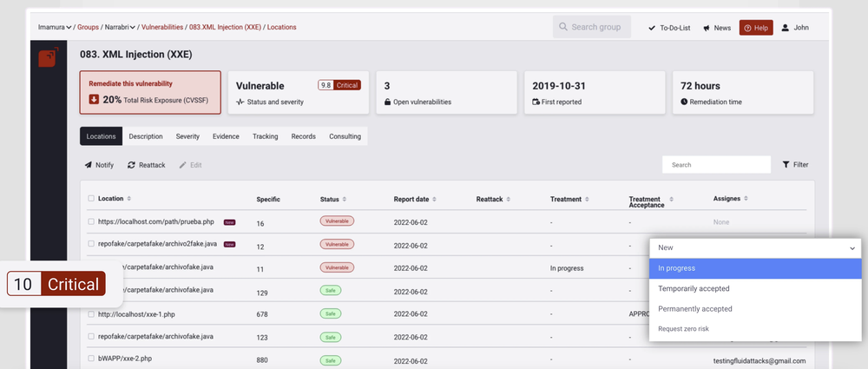Check the http://localhost/xxe-1.php row
868x369 pixels.
click(91, 314)
